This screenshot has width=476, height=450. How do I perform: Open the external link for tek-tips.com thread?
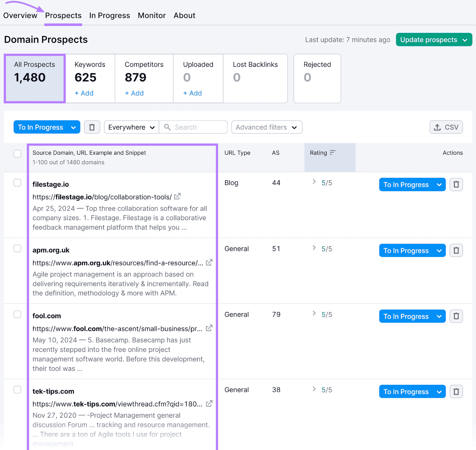[x=209, y=404]
